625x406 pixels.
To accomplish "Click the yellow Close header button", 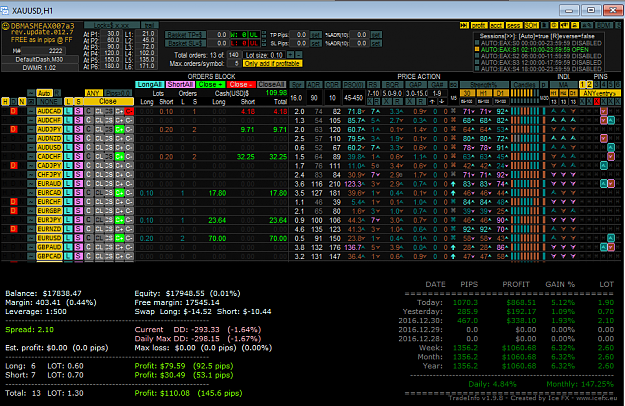I will coord(108,102).
